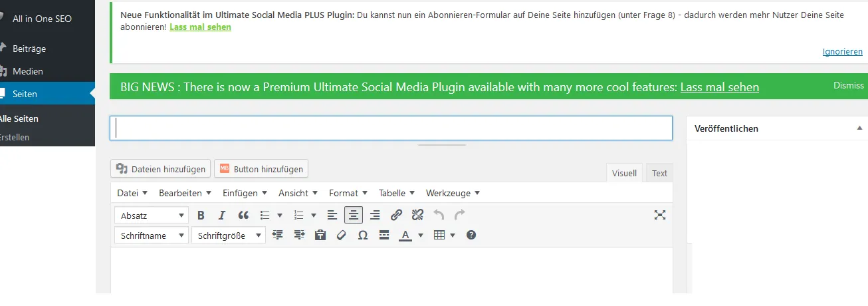Toggle center alignment
Viewport: 868px width, 306px height.
pos(354,215)
